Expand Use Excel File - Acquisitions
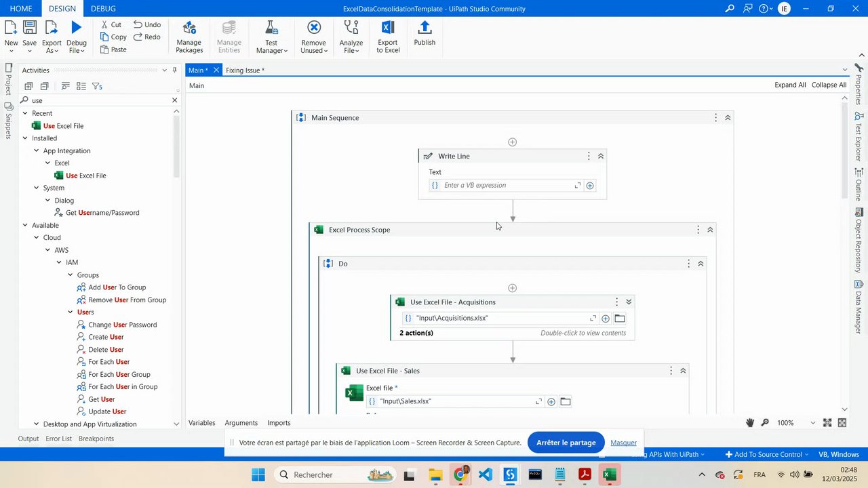The height and width of the screenshot is (488, 868). [x=629, y=302]
